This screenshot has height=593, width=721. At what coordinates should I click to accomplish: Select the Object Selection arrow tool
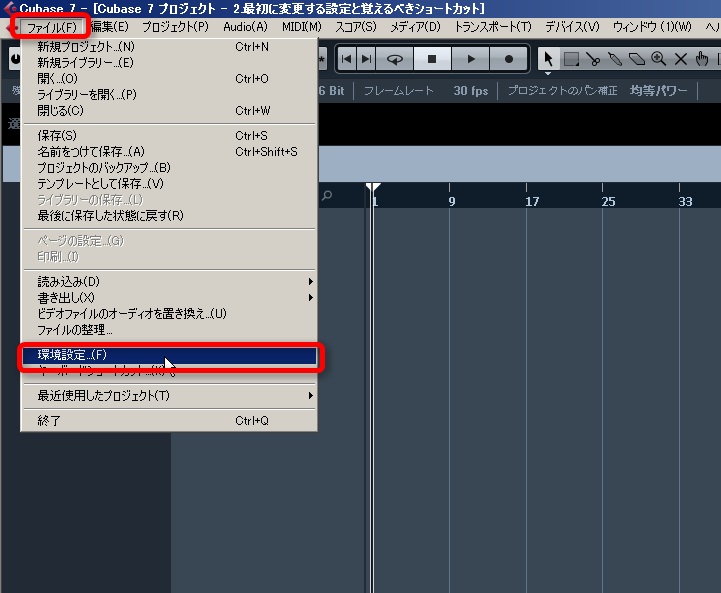(x=548, y=59)
